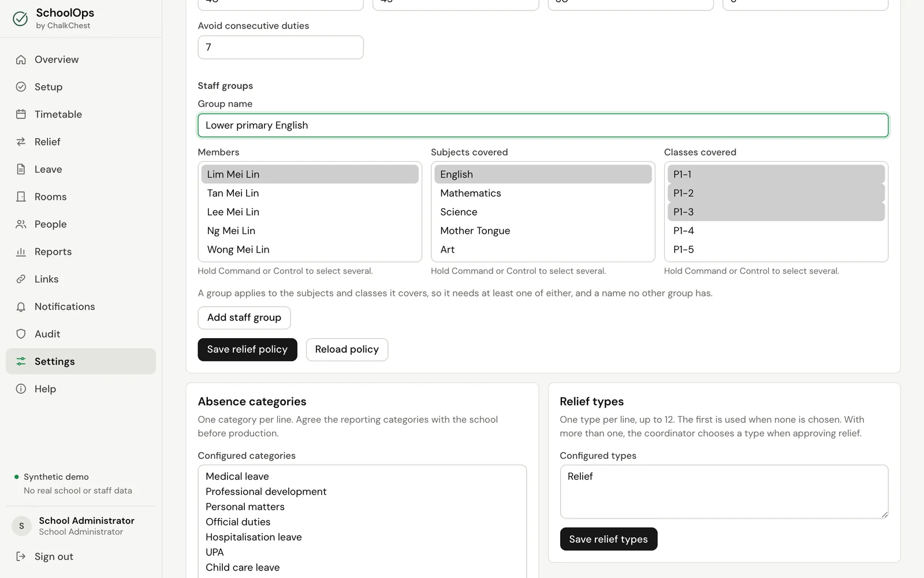Click the Sign out link

[x=81, y=557]
